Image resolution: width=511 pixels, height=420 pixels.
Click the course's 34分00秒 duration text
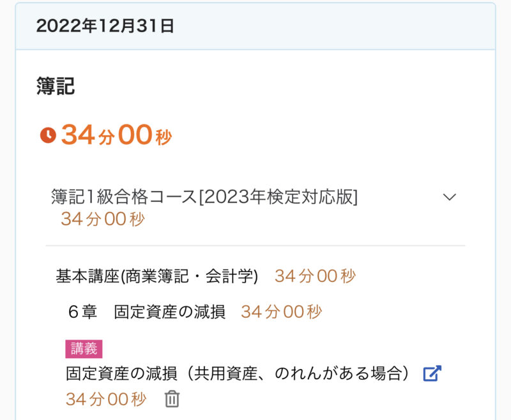tap(103, 220)
